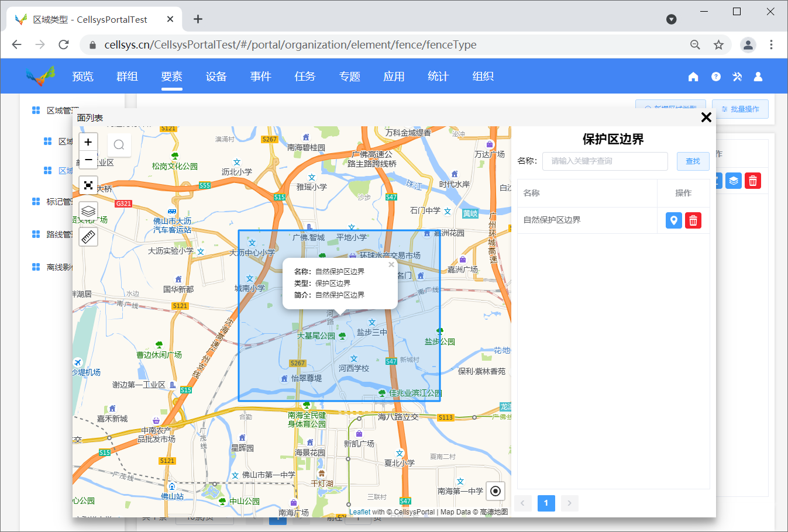Open the Leaflet attribution link
The height and width of the screenshot is (532, 788).
[x=360, y=512]
